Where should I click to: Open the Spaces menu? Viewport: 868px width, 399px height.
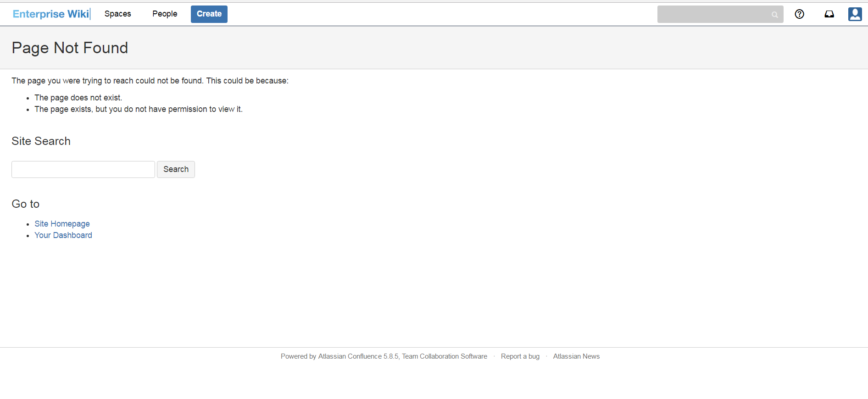118,14
